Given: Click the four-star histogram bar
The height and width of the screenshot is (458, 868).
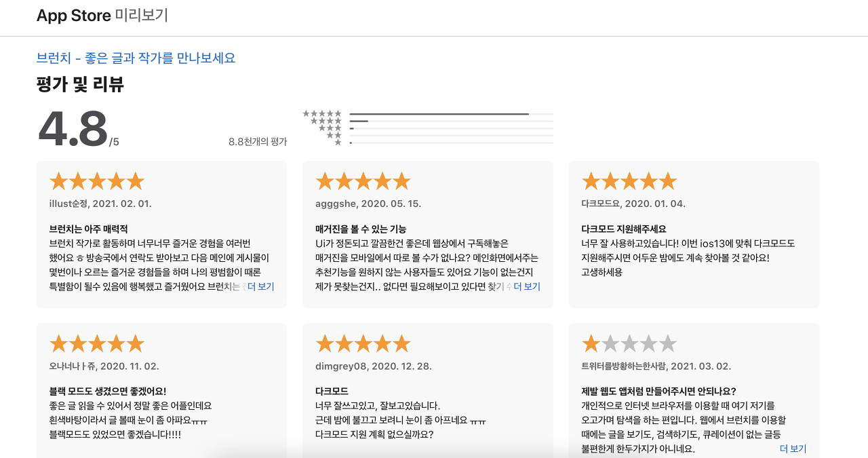Looking at the screenshot, I should [x=451, y=121].
